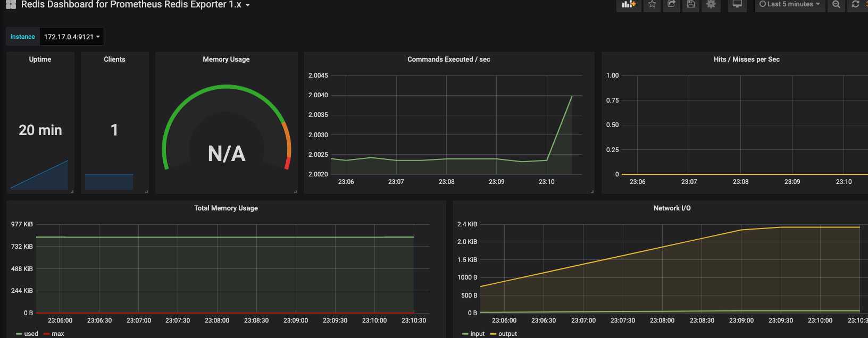
Task: Zoom out the time range
Action: (836, 5)
